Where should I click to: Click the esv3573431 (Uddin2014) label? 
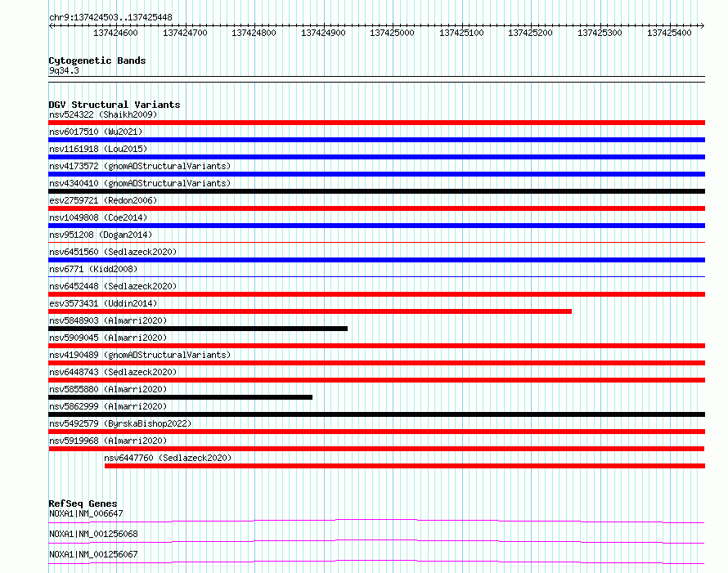pos(103,303)
